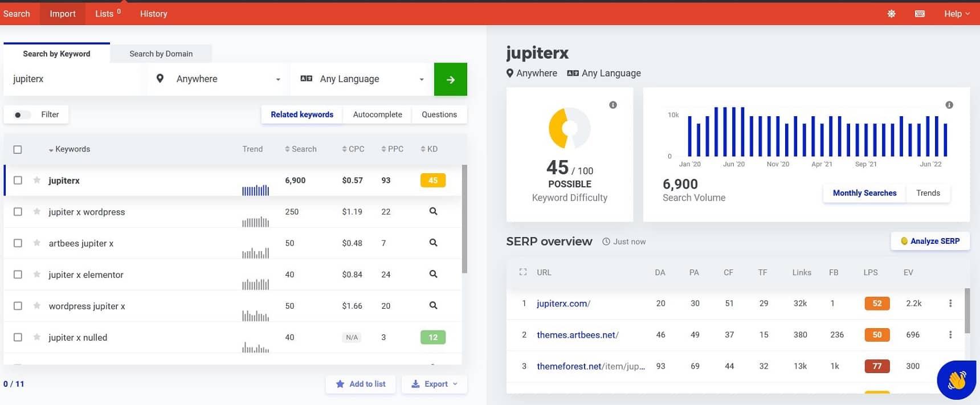Image resolution: width=980 pixels, height=405 pixels.
Task: Open the History menu item
Action: click(x=154, y=14)
